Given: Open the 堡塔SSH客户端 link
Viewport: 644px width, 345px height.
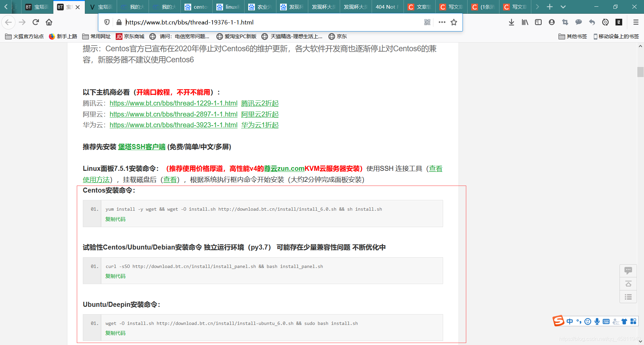Looking at the screenshot, I should click(x=142, y=147).
